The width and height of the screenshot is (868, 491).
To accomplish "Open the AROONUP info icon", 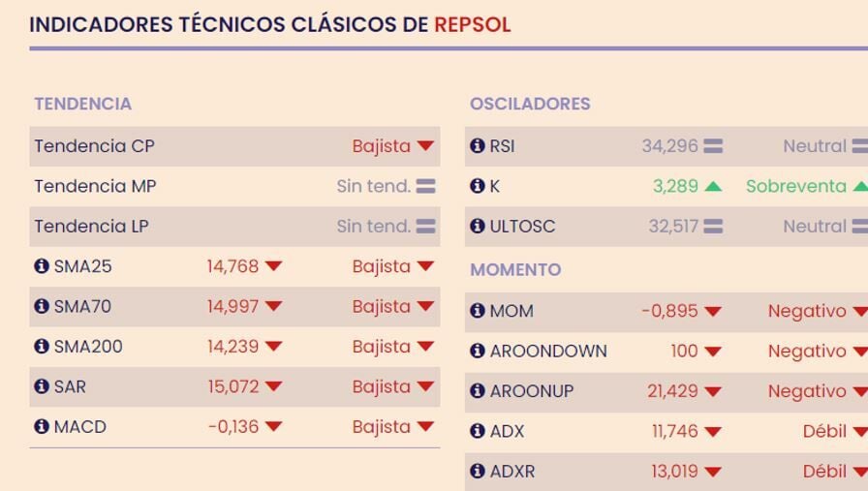I will (478, 391).
